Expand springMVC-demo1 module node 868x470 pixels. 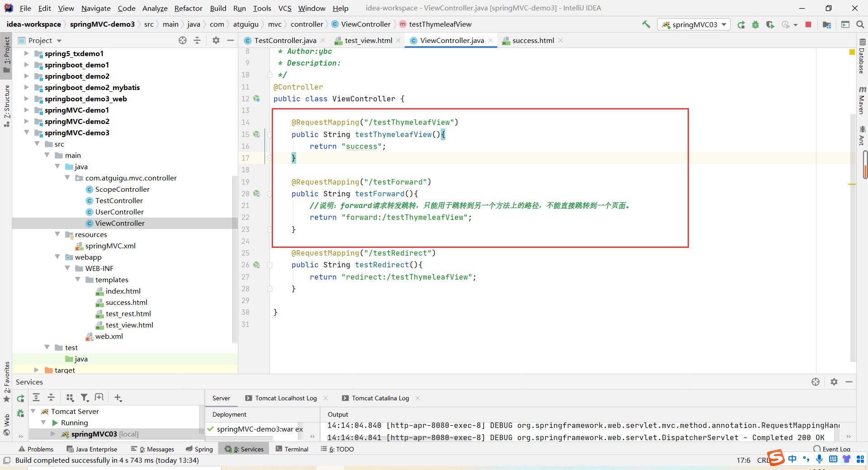(27, 110)
